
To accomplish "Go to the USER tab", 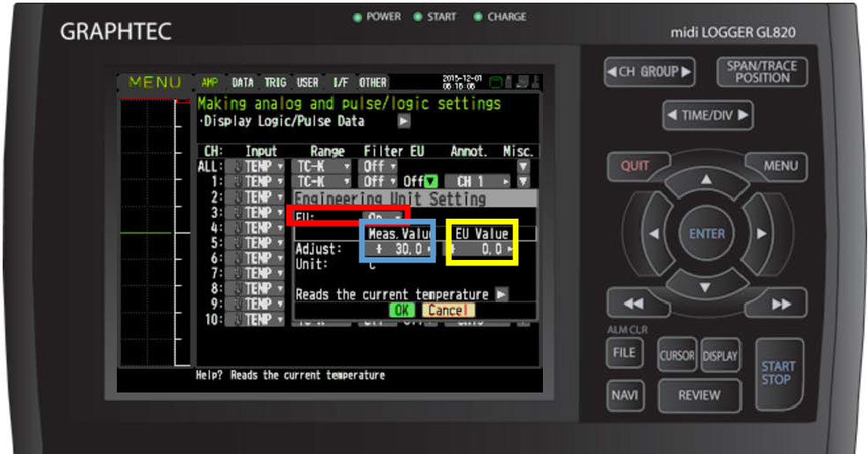I will 307,83.
